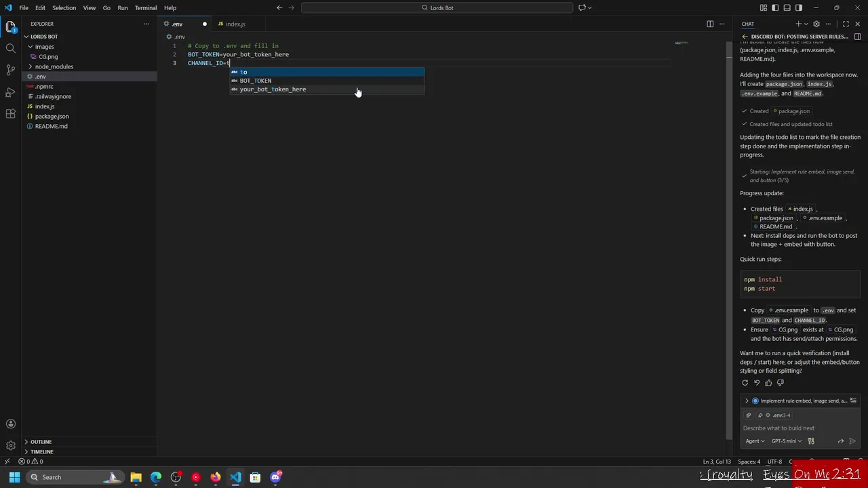Open editor More Actions ellipsis
This screenshot has width=868, height=488.
722,24
